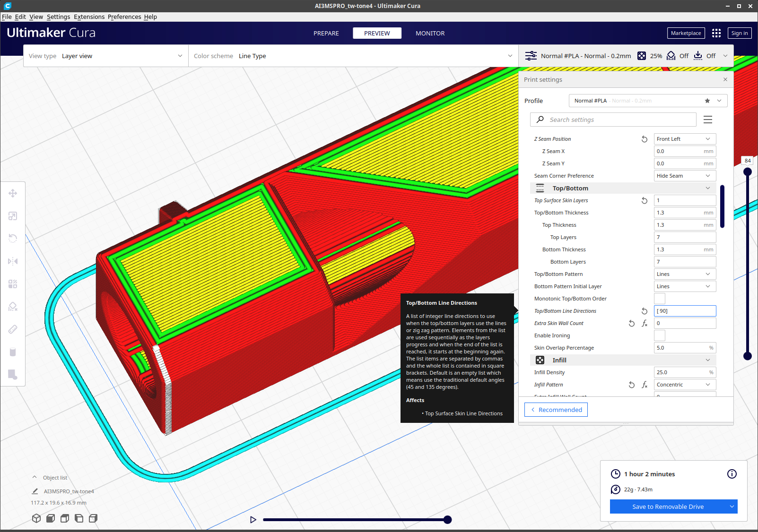The width and height of the screenshot is (758, 532).
Task: Switch to front view camera icon
Action: click(x=51, y=518)
